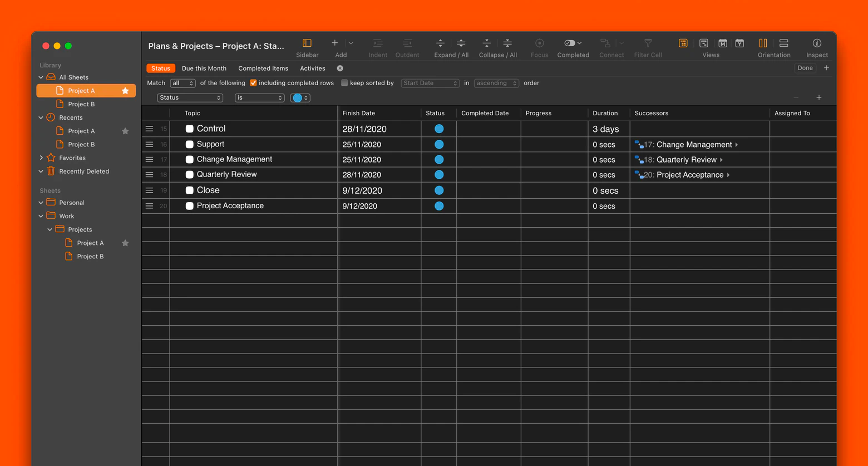Open the Status field criteria dropdown

190,98
